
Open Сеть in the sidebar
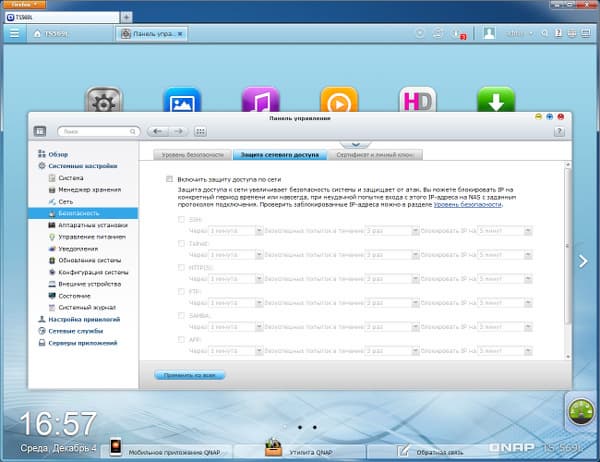[x=65, y=201]
